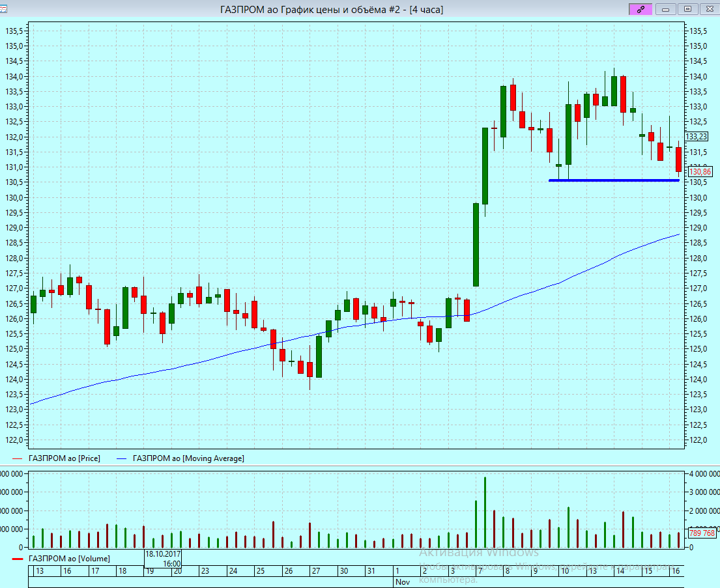Click the chart window icon at top-left
Image resolution: width=720 pixels, height=588 pixels.
(3, 8)
